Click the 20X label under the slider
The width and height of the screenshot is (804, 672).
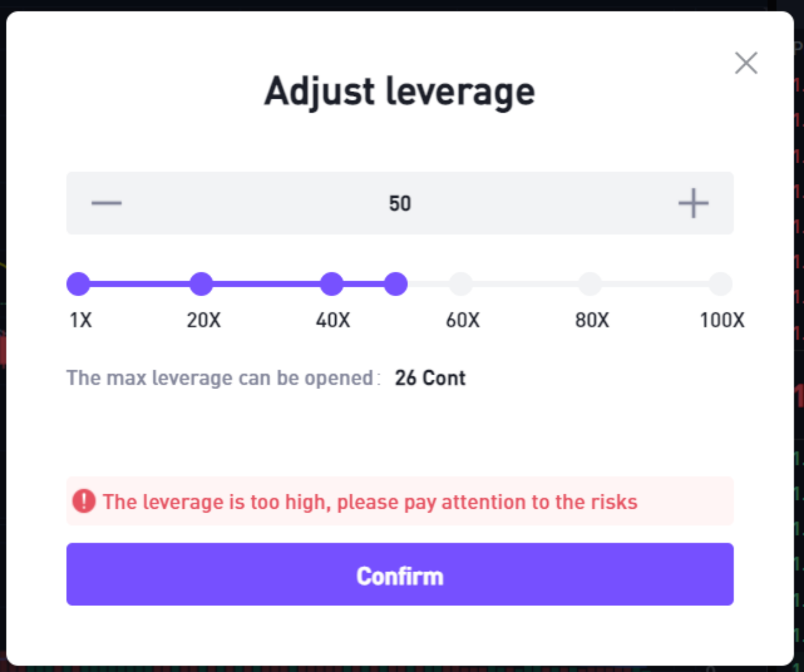click(204, 320)
